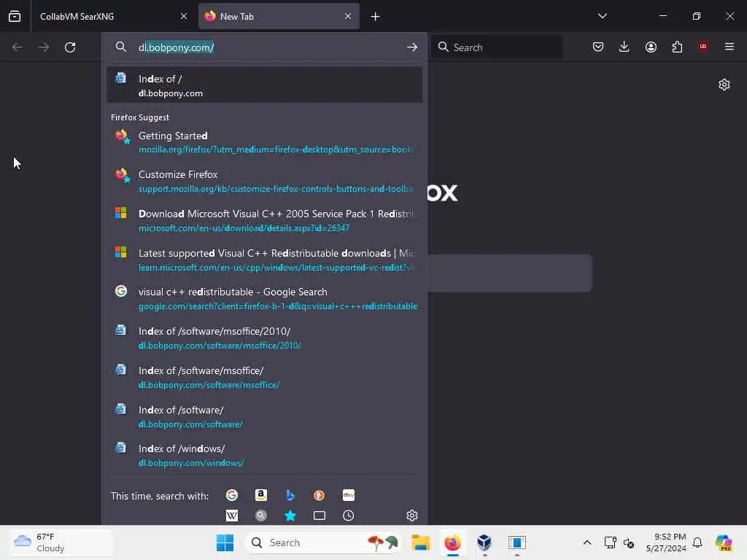
Task: Open Index of /software/ suggestion
Action: tap(264, 416)
